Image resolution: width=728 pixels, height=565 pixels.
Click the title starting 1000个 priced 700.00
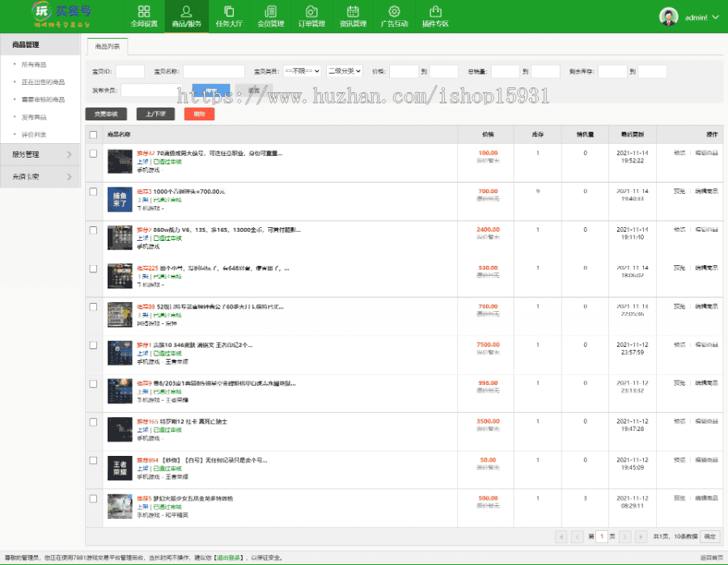(189, 192)
